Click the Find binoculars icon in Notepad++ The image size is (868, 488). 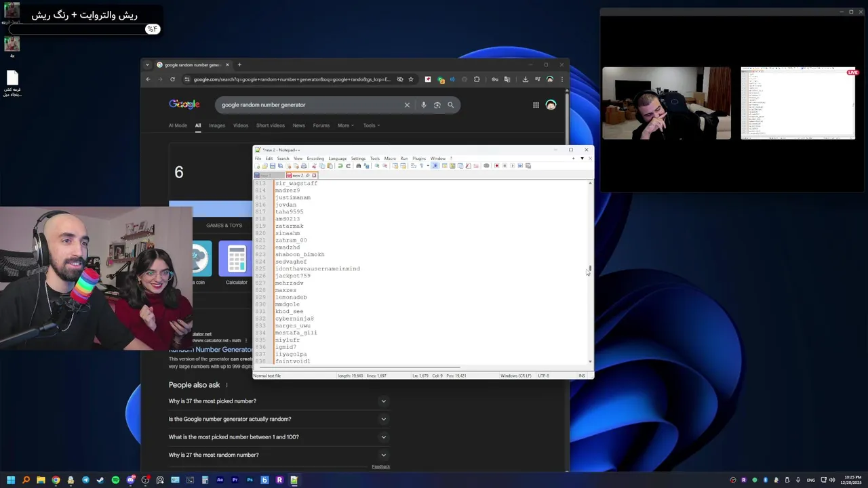pyautogui.click(x=359, y=165)
